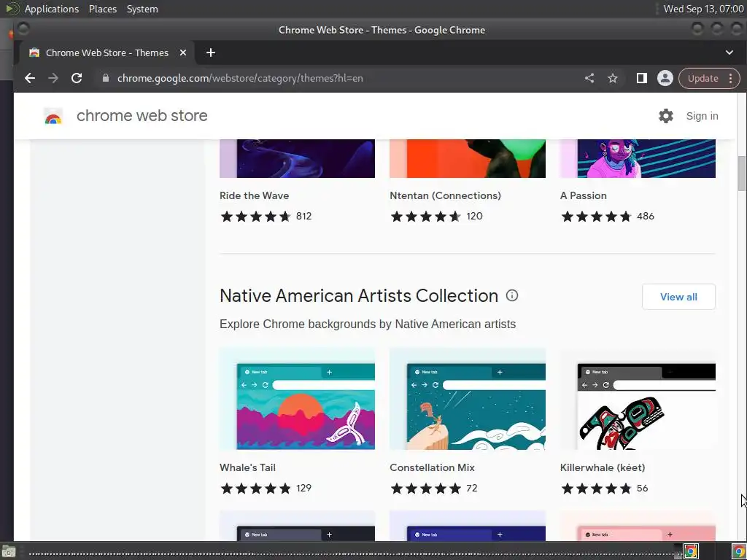Open the Constellation Mix theme title
The height and width of the screenshot is (560, 747).
[432, 467]
